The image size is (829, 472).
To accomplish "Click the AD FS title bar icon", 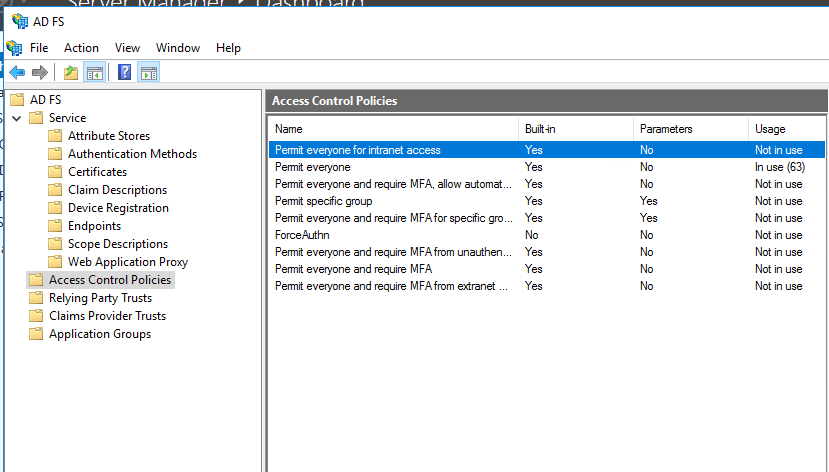I will 20,21.
